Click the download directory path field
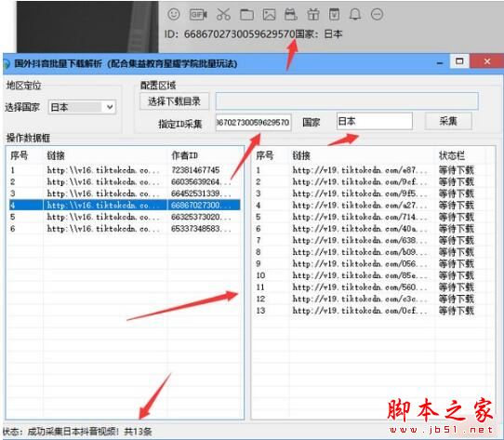 [347, 101]
